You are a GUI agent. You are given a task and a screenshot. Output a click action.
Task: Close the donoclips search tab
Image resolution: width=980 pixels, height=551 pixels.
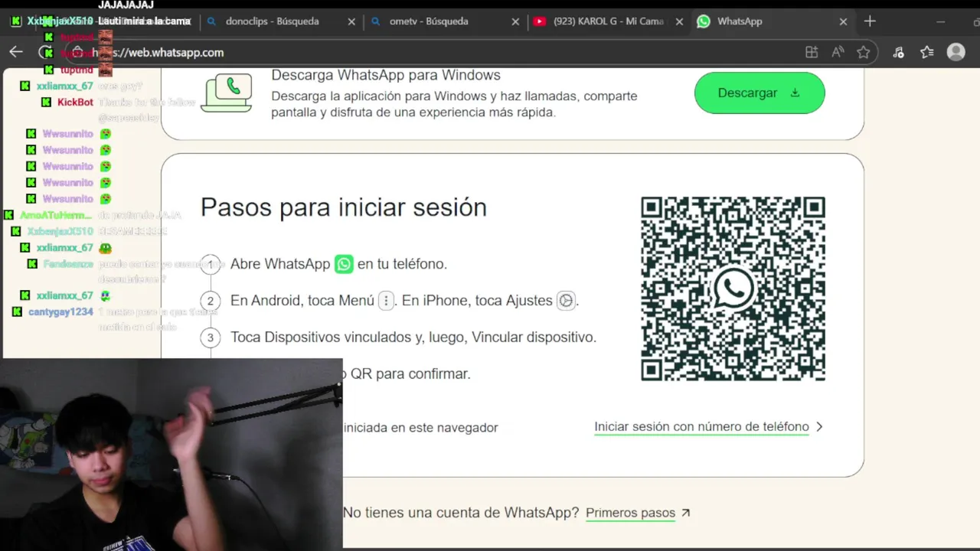[x=351, y=21]
